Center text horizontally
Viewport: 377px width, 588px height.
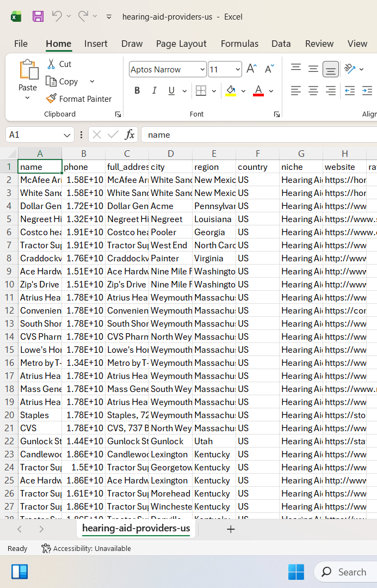pos(313,90)
